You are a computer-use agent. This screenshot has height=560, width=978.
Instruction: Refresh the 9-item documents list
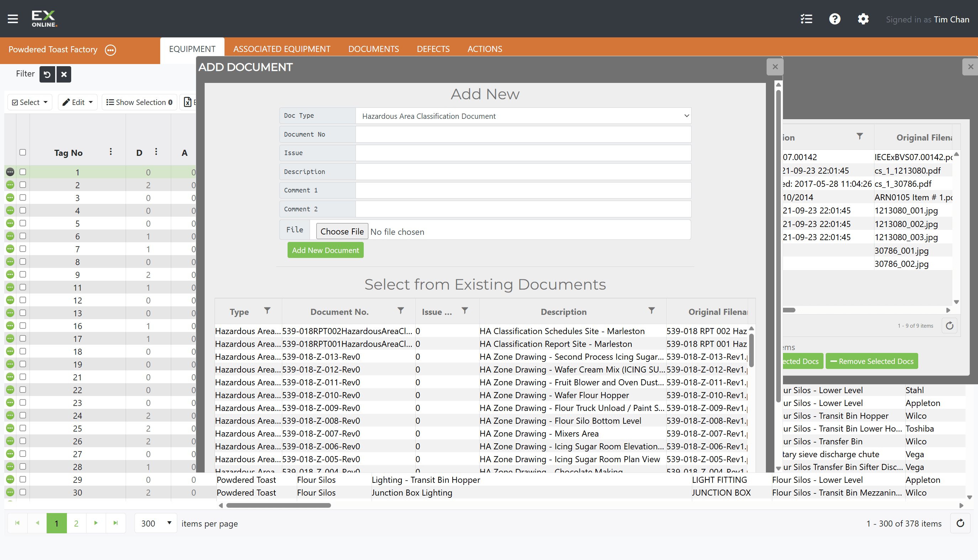(x=950, y=326)
